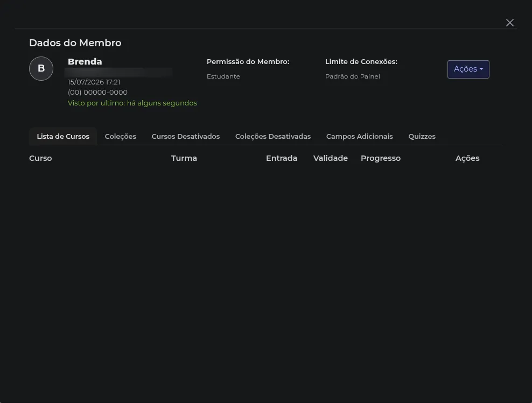This screenshot has width=532, height=403.
Task: Select the Lista de Cursos tab
Action: [x=63, y=136]
